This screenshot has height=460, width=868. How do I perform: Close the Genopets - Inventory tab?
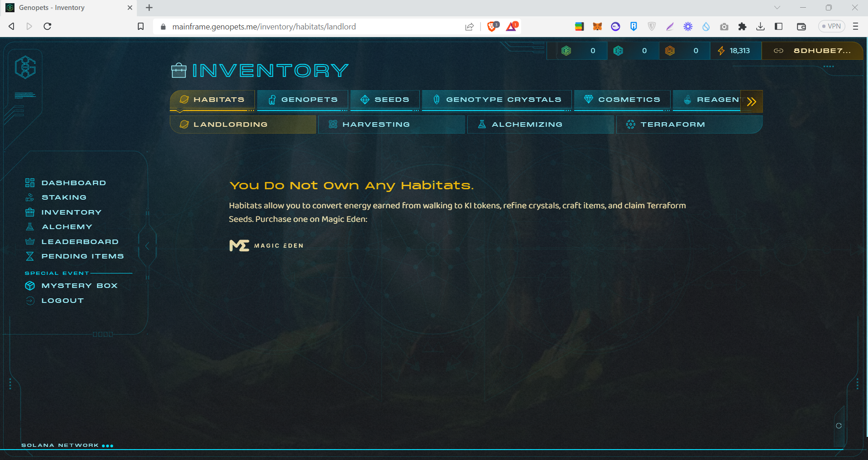(x=129, y=8)
